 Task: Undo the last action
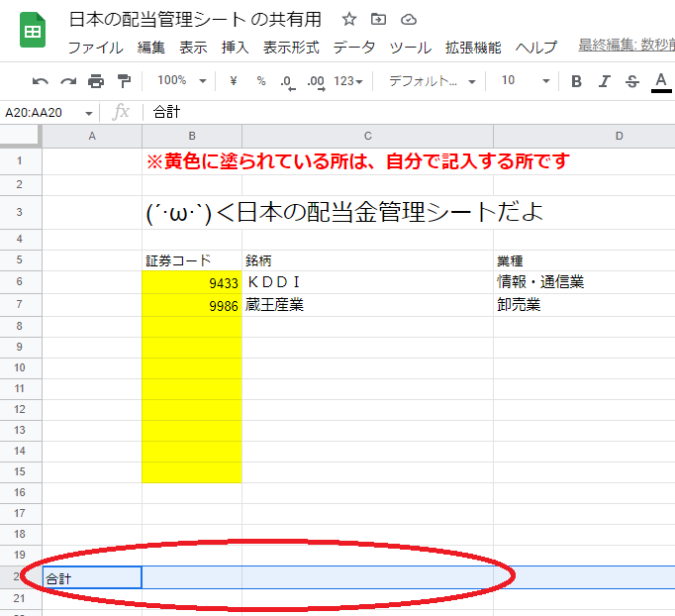[41, 81]
